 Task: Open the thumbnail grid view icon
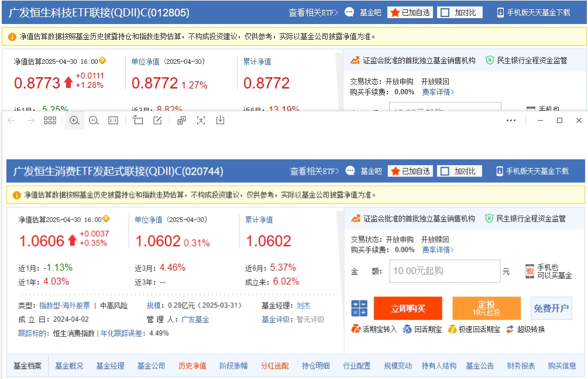[x=50, y=121]
